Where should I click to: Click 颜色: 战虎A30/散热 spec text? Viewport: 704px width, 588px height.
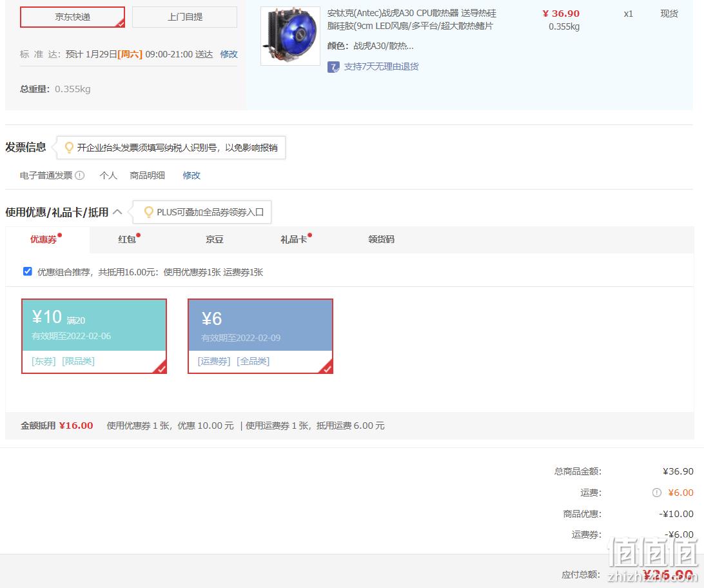371,46
